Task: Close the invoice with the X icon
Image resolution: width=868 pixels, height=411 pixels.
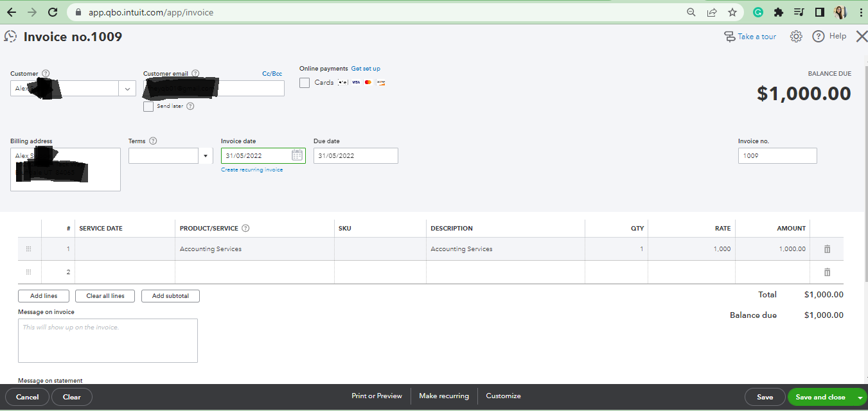Action: tap(862, 37)
